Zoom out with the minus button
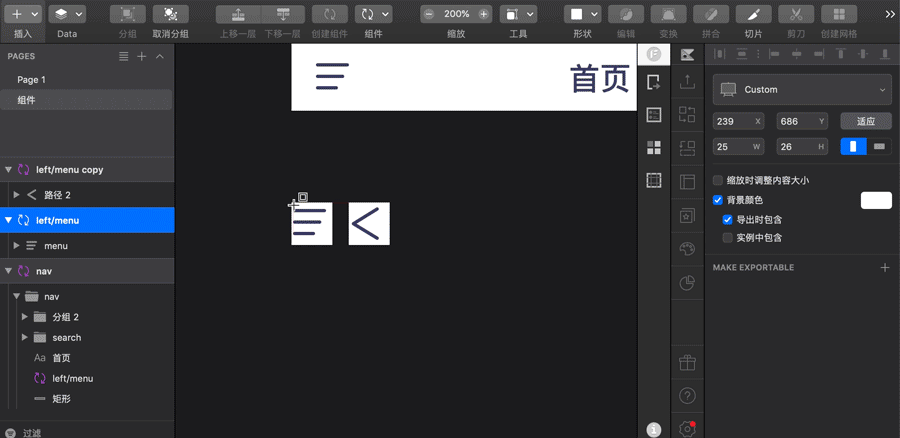Viewport: 900px width, 438px height. tap(429, 15)
